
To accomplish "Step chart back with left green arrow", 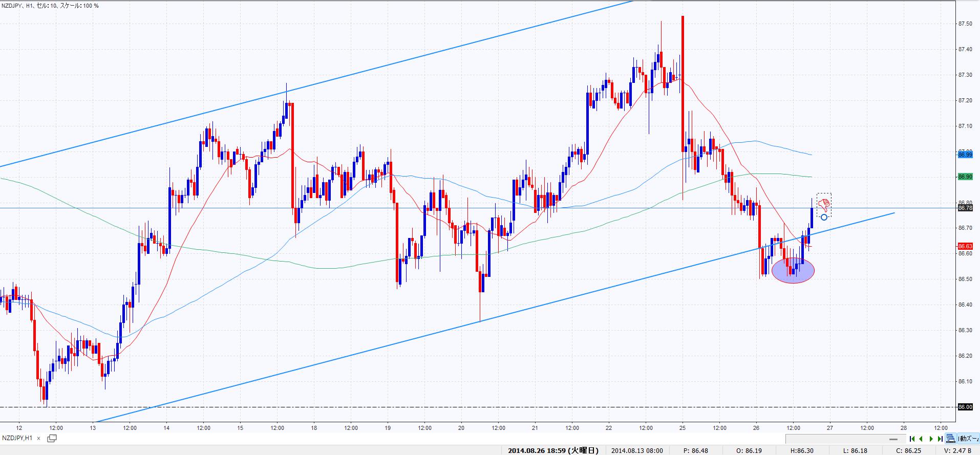I will click(921, 439).
